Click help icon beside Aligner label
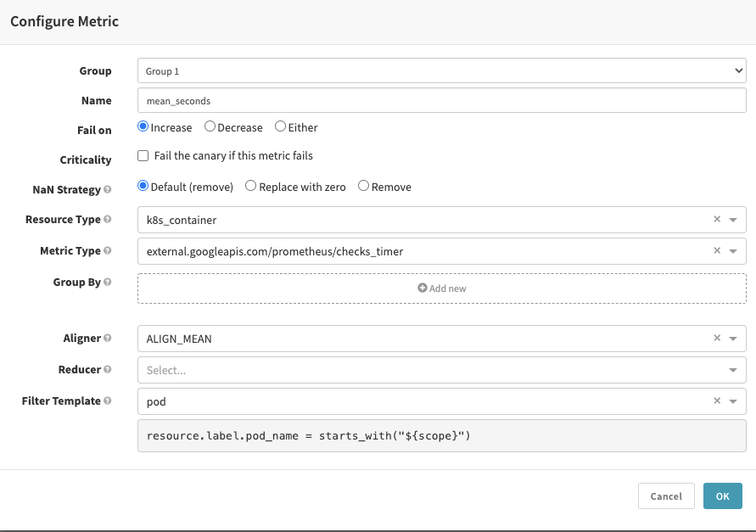This screenshot has height=532, width=756. point(108,339)
